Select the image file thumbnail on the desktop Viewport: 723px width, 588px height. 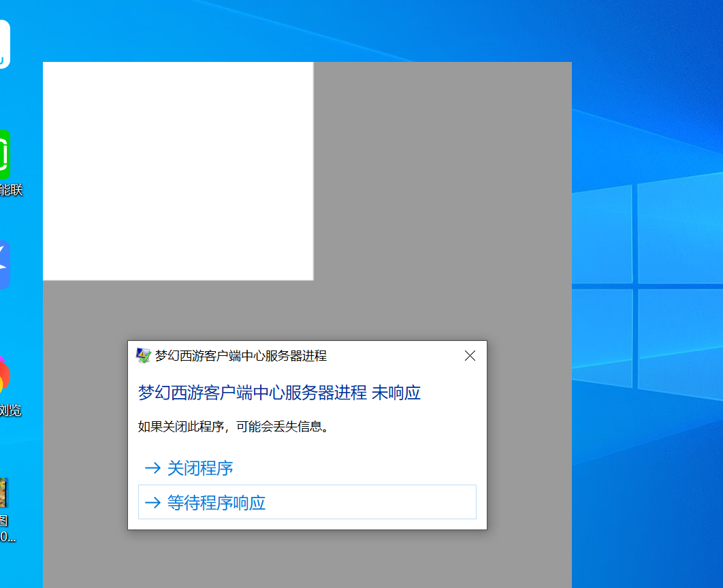[x=3, y=493]
